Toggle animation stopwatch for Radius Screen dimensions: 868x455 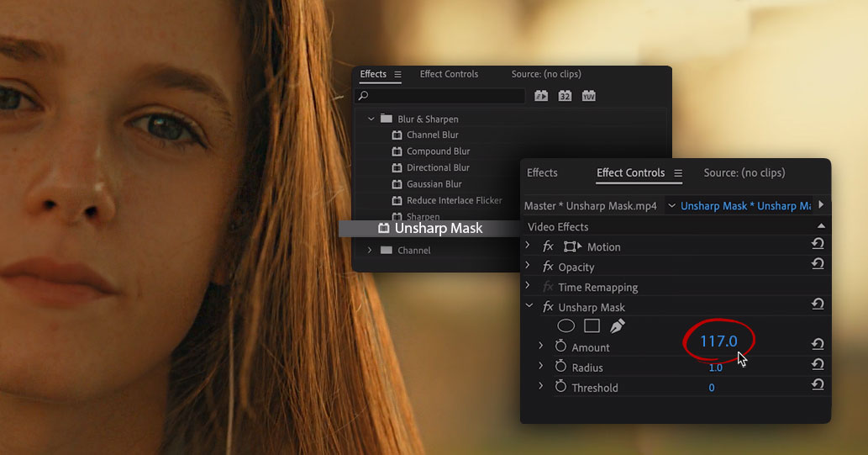pos(560,367)
